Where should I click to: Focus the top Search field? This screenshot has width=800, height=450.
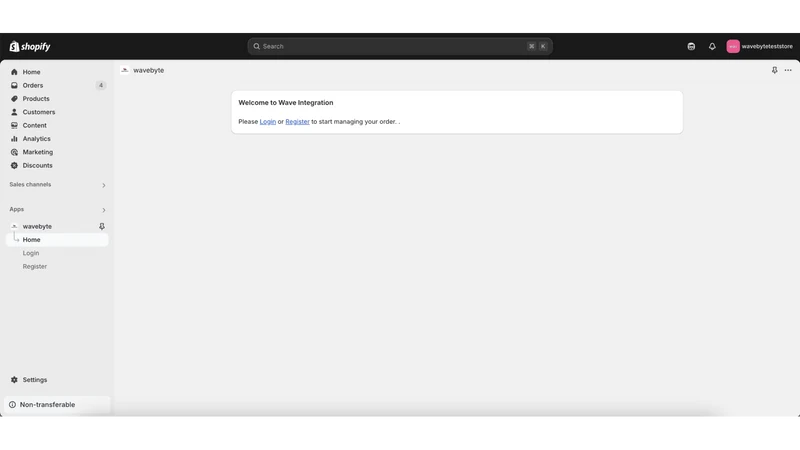pos(399,46)
